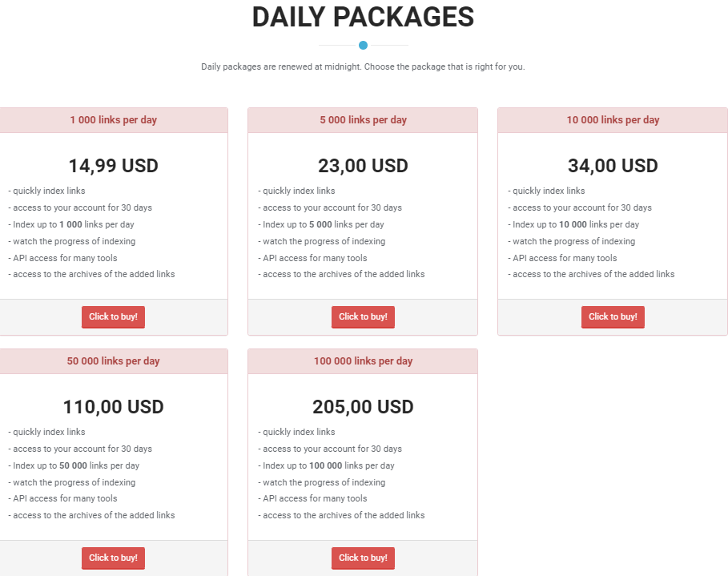Select the '100 000 links per day' header

click(x=363, y=361)
